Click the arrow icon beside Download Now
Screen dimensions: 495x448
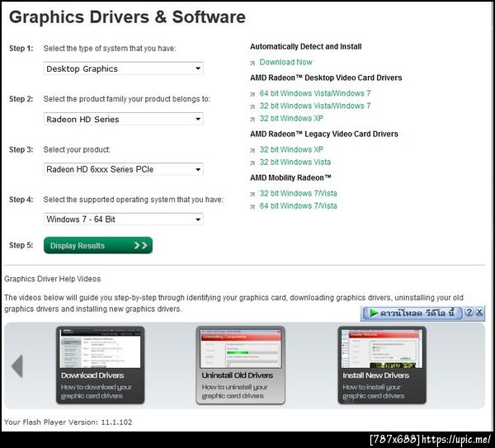252,64
